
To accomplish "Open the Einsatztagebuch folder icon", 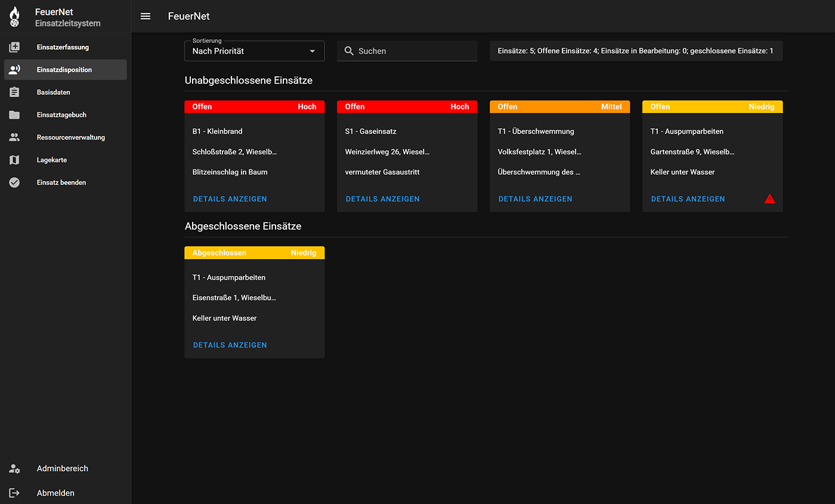I will [x=15, y=115].
